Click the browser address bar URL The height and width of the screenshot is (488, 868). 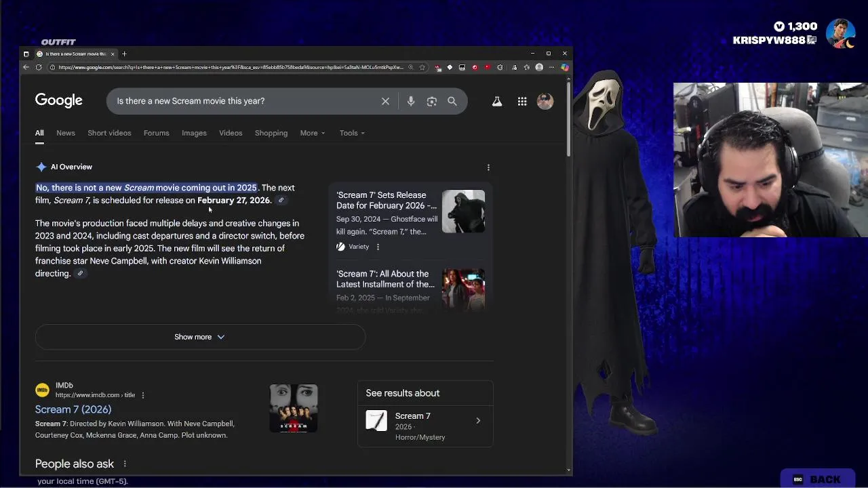coord(231,67)
